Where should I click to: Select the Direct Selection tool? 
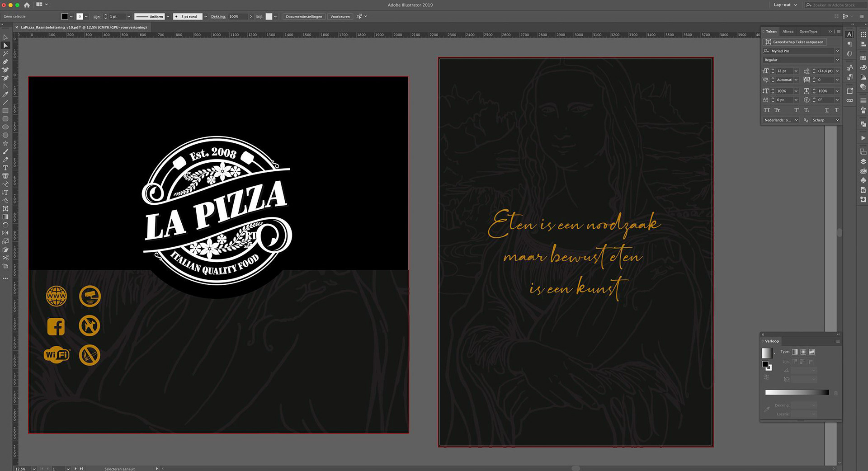point(5,46)
